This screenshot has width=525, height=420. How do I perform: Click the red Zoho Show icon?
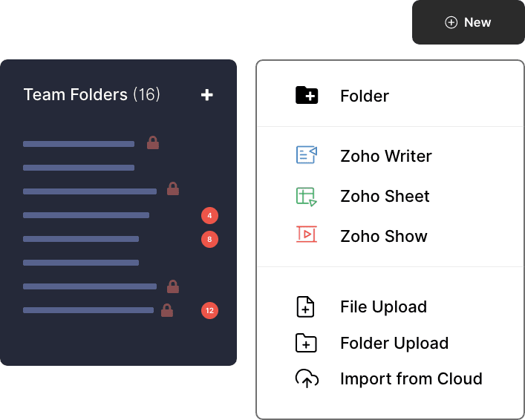[x=307, y=234]
